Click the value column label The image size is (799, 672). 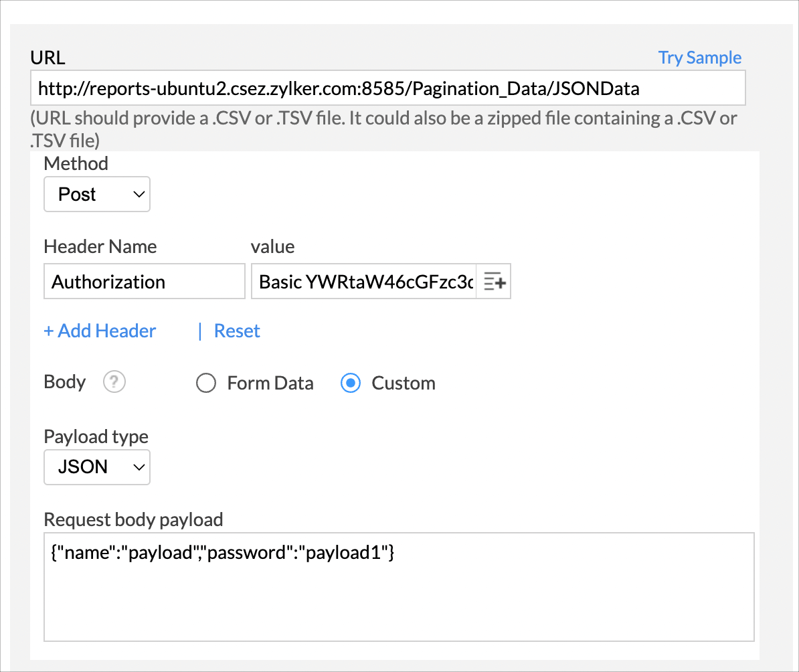point(272,247)
